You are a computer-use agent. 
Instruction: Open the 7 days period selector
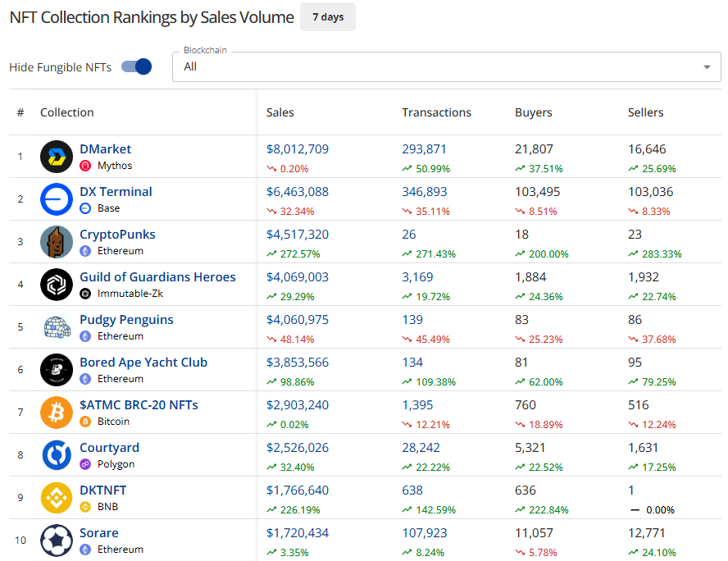[328, 17]
